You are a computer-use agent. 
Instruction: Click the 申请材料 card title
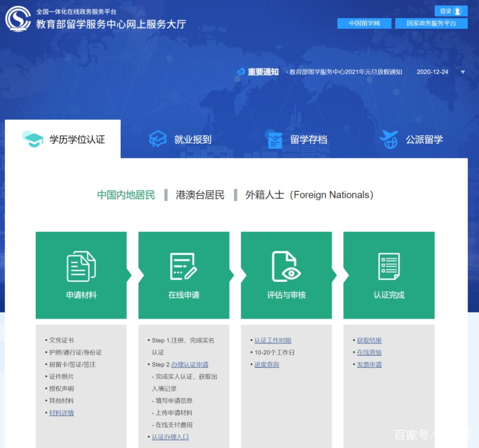click(81, 295)
